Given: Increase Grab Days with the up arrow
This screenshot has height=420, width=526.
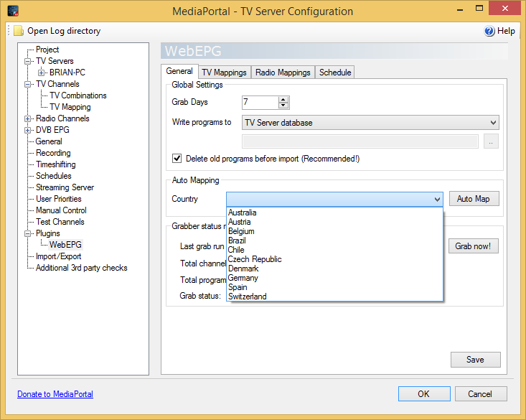Looking at the screenshot, I should tap(283, 100).
